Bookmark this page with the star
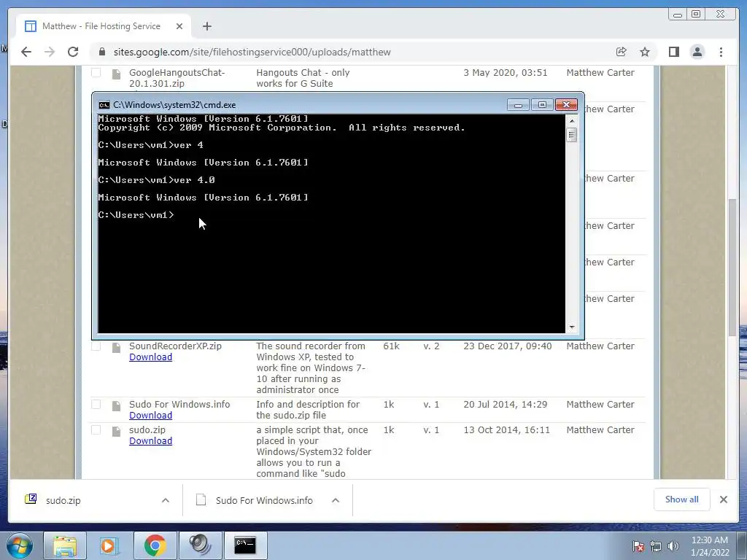The height and width of the screenshot is (560, 747). [x=645, y=52]
